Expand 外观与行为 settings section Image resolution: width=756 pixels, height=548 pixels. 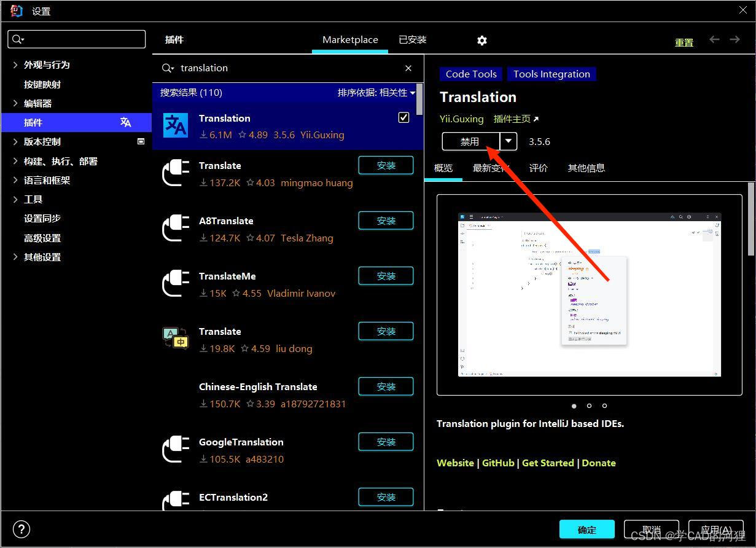pos(15,65)
